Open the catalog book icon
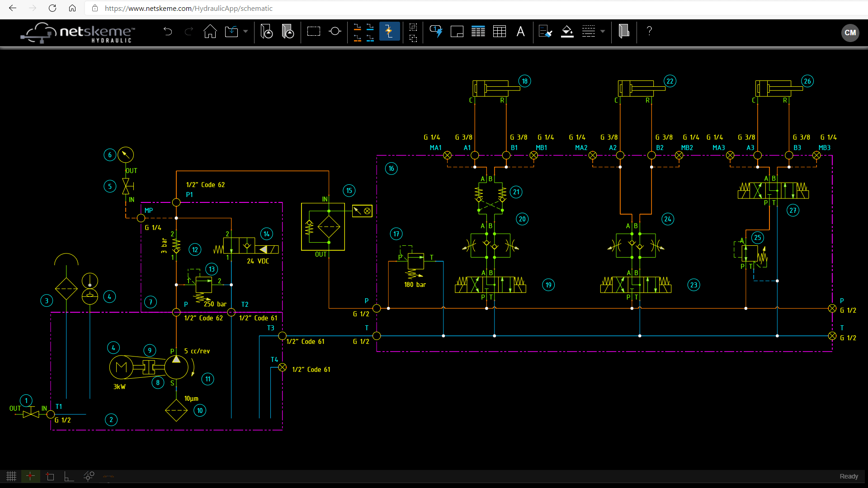Viewport: 868px width, 488px height. pyautogui.click(x=624, y=31)
